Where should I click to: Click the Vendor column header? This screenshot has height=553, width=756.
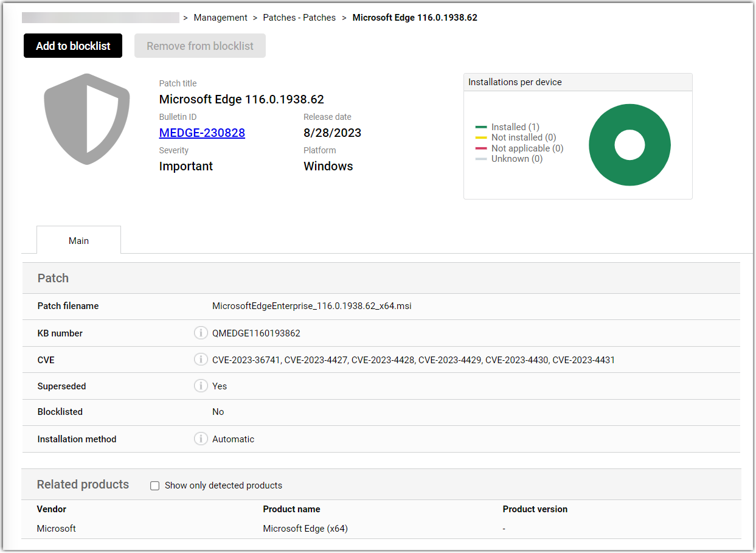click(x=52, y=509)
